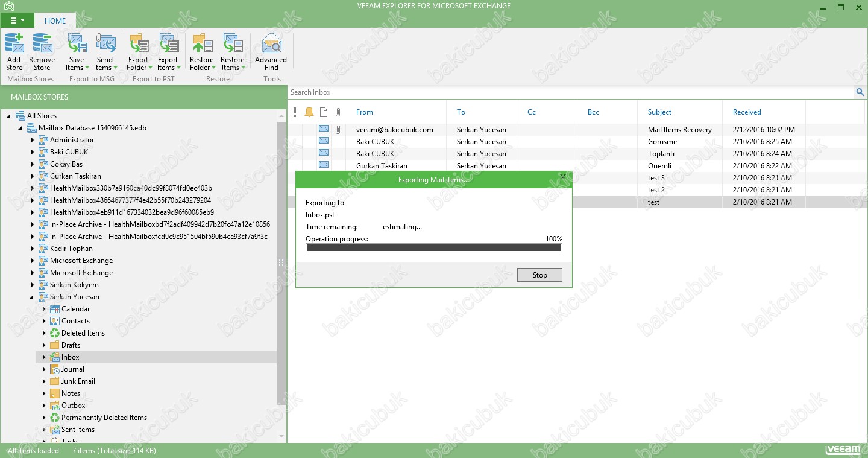The image size is (868, 458).
Task: Click the operation progress bar
Action: pyautogui.click(x=434, y=247)
